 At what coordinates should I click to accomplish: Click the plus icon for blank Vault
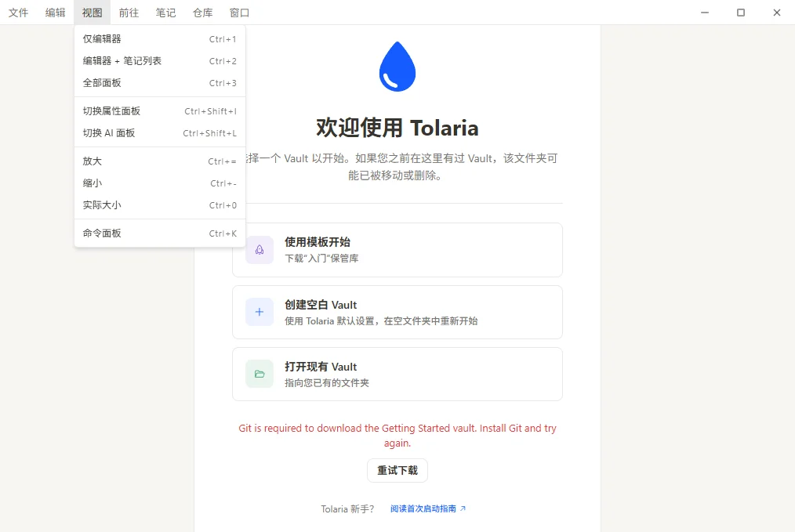point(259,312)
